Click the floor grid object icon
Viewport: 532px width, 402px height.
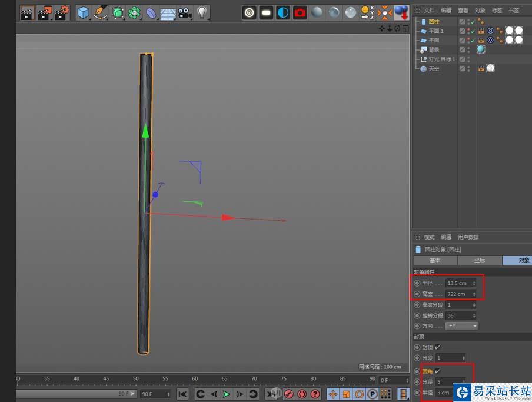168,12
